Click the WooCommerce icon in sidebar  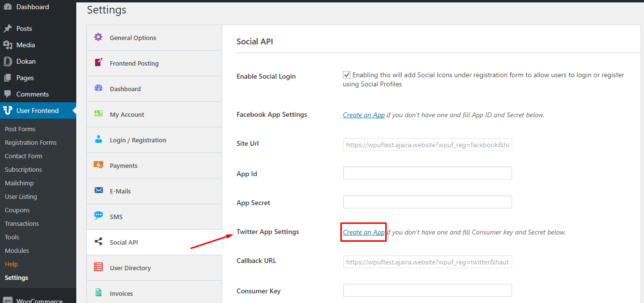tap(8, 300)
